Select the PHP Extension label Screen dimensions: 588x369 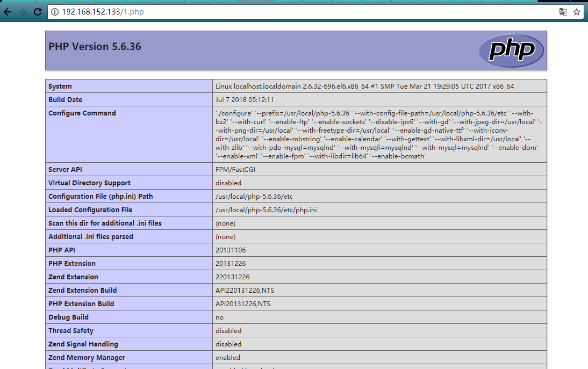pyautogui.click(x=72, y=263)
